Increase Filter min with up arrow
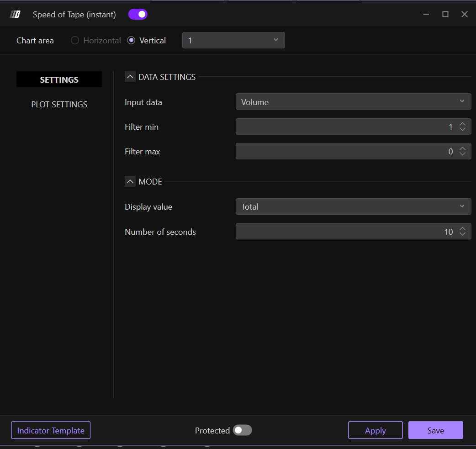 tap(462, 124)
